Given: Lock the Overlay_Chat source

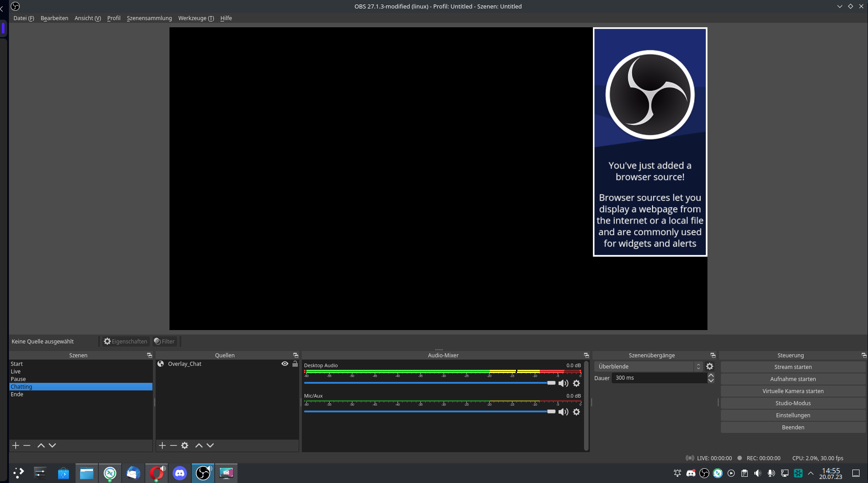Looking at the screenshot, I should pyautogui.click(x=295, y=364).
